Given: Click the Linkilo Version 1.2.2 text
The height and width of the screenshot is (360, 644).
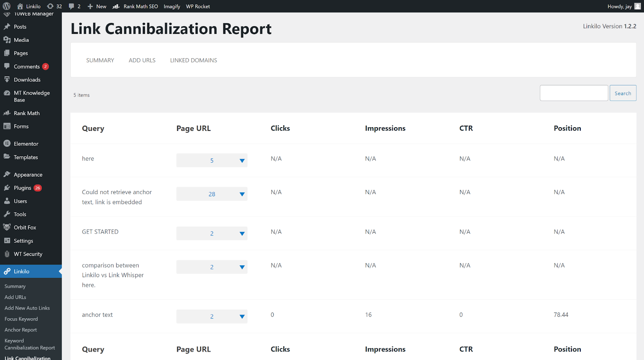Looking at the screenshot, I should 610,26.
